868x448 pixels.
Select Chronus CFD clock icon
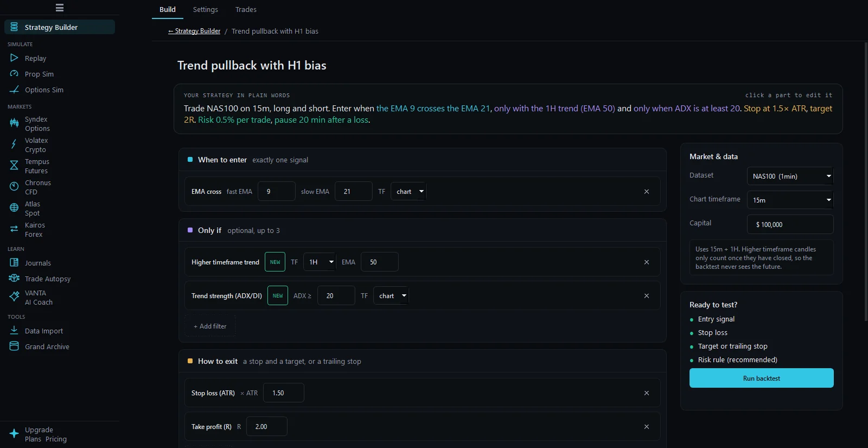[14, 187]
